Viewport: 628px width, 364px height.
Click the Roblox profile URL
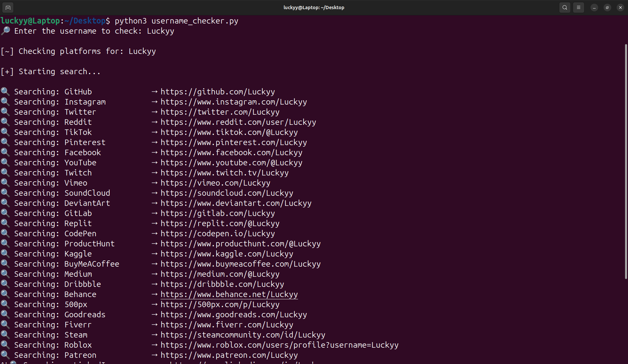279,345
